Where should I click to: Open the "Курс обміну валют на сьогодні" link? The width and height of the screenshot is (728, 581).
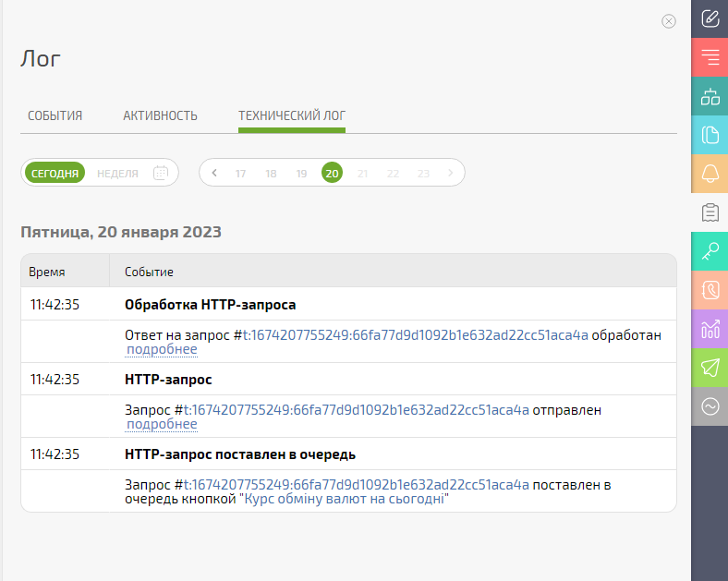344,499
